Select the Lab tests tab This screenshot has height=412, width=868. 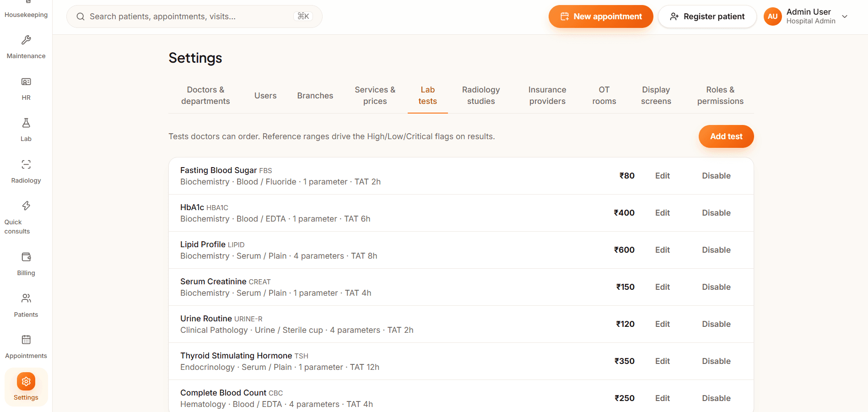pos(427,95)
